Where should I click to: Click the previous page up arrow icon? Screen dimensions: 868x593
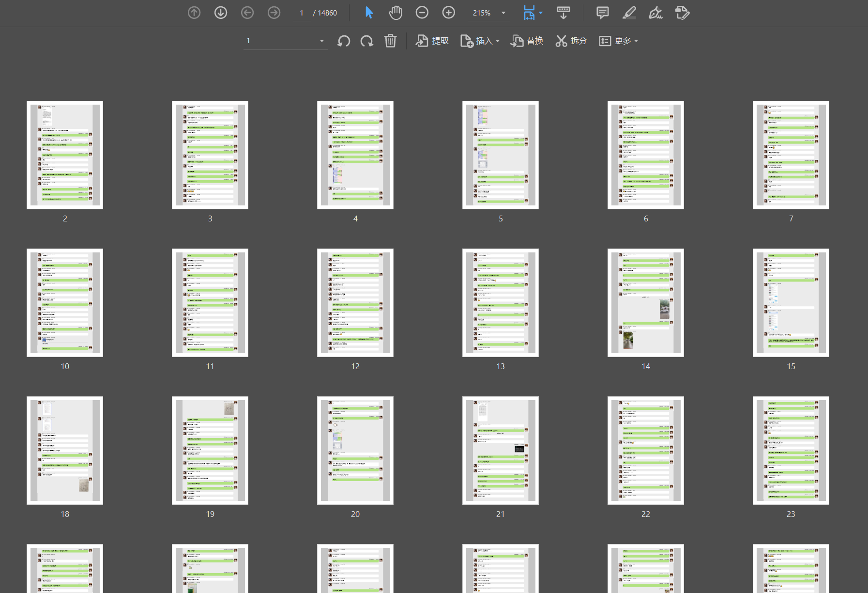pyautogui.click(x=194, y=13)
